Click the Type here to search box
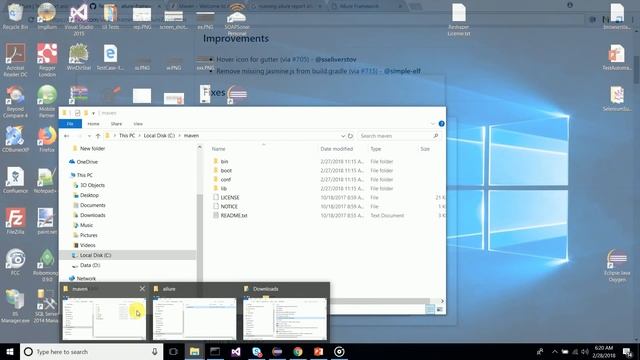Viewport: 640px width, 360px height. [x=92, y=351]
